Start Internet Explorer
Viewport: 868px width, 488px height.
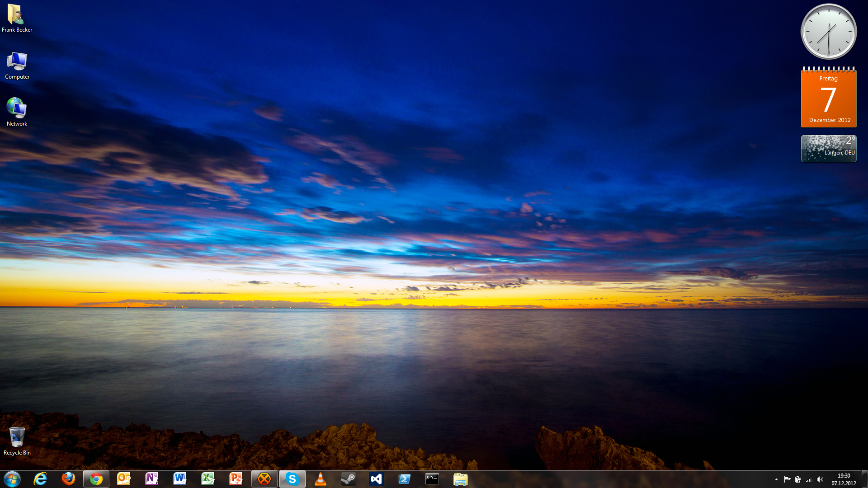40,479
